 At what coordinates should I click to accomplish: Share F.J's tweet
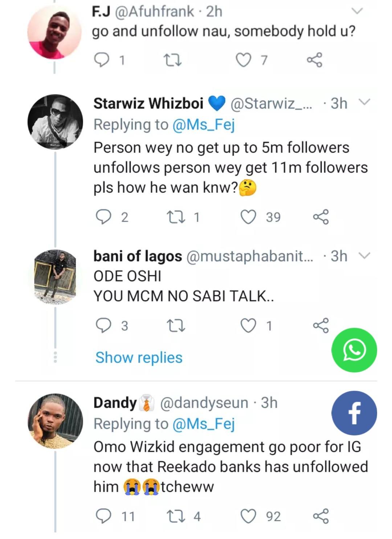[314, 60]
